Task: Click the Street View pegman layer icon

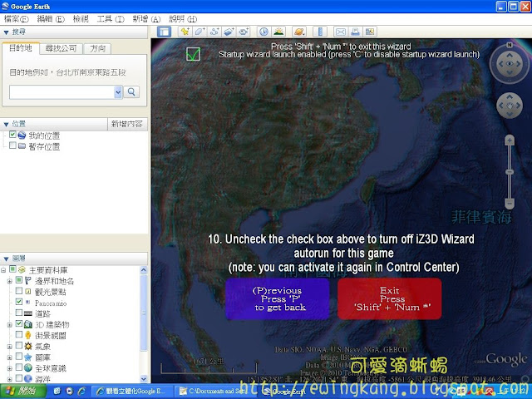Action: (x=27, y=335)
